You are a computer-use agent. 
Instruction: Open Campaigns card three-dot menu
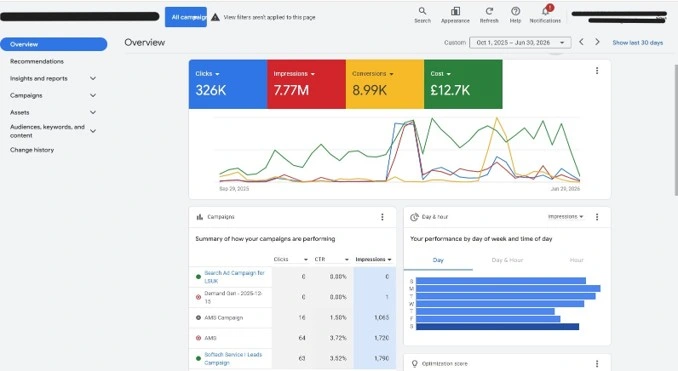[x=382, y=217]
